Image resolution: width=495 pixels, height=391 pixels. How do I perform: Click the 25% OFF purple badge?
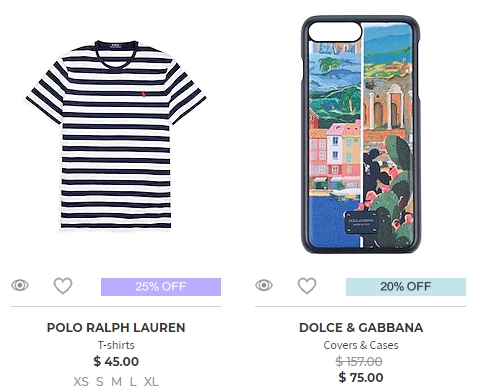pyautogui.click(x=161, y=287)
